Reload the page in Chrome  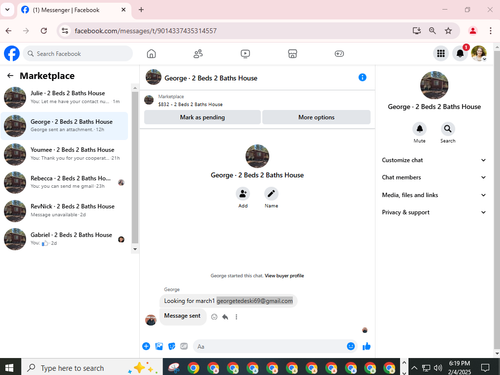[x=44, y=31]
